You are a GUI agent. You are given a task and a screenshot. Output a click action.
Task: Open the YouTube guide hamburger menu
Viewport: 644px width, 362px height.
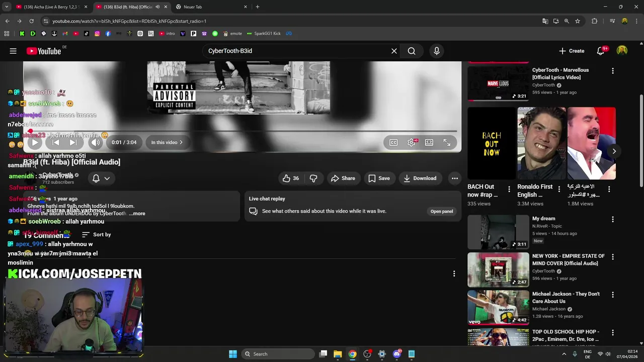coord(13,51)
